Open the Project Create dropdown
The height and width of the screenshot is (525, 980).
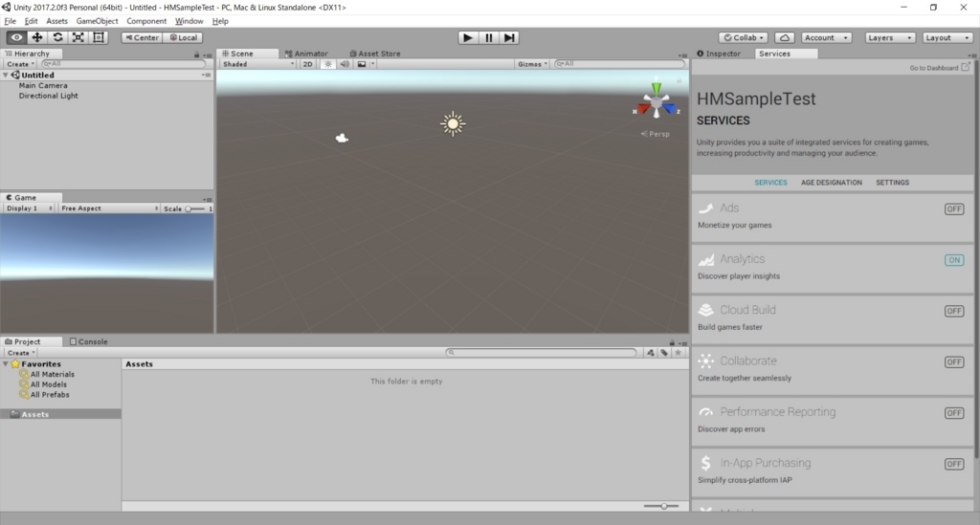pyautogui.click(x=21, y=353)
